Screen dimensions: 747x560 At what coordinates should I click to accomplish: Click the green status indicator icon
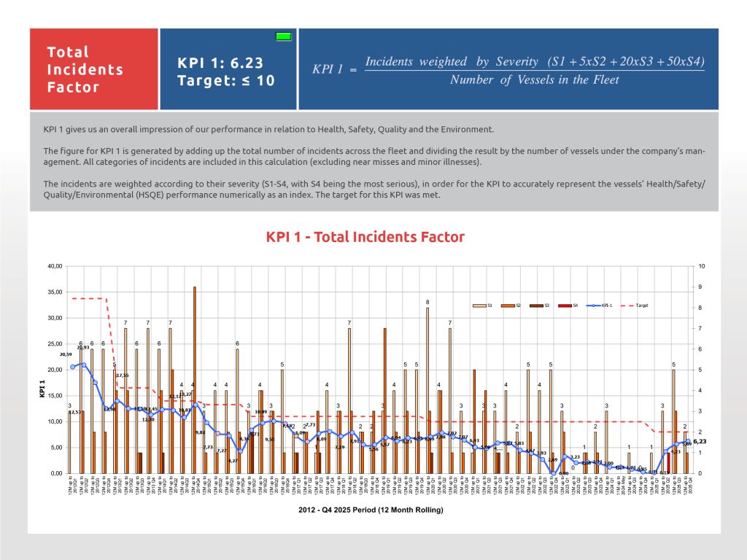[x=284, y=36]
